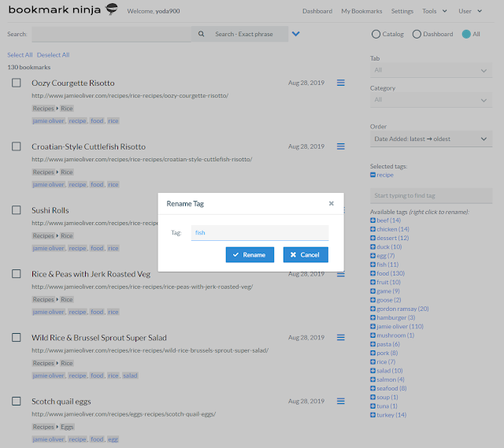The image size is (504, 448).
Task: Focus the Start typing to find tag field
Action: coord(431,196)
